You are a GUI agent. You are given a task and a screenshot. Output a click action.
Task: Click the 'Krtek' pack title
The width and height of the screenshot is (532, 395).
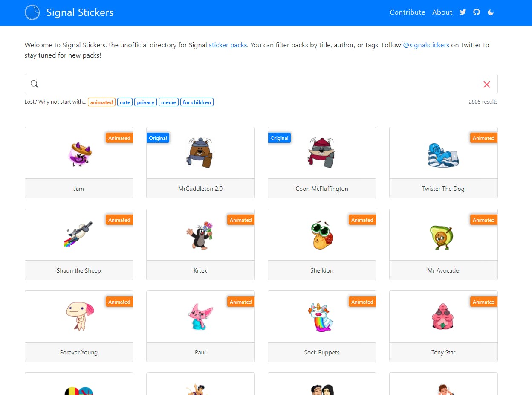pos(200,270)
